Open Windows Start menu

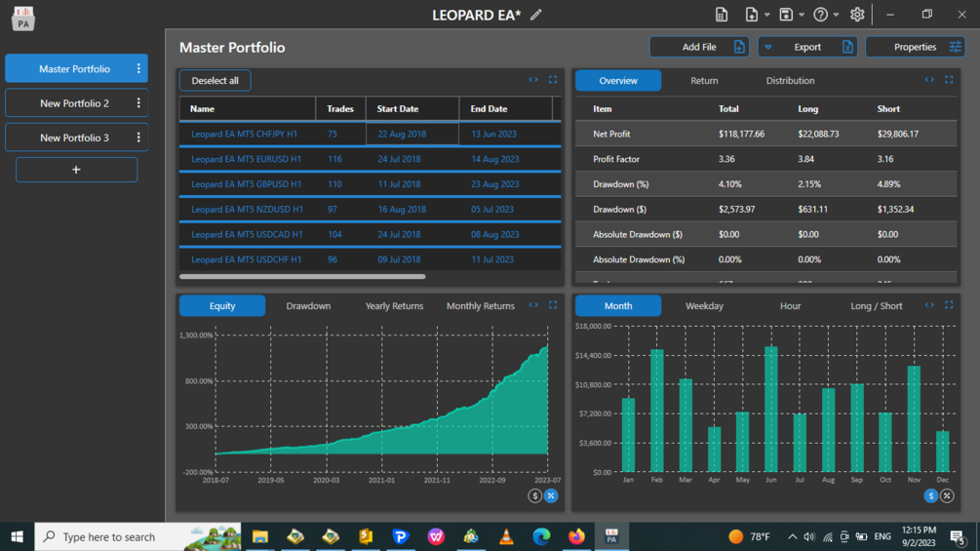tap(17, 536)
